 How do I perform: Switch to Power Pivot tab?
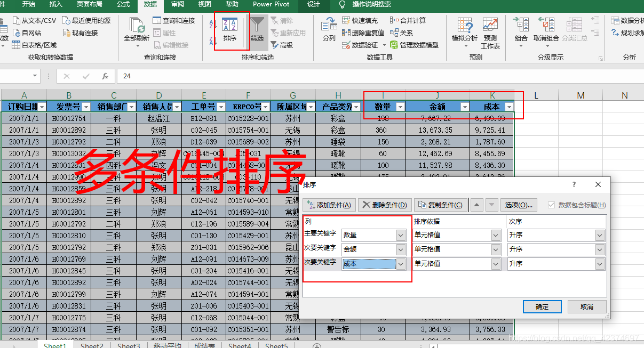271,4
